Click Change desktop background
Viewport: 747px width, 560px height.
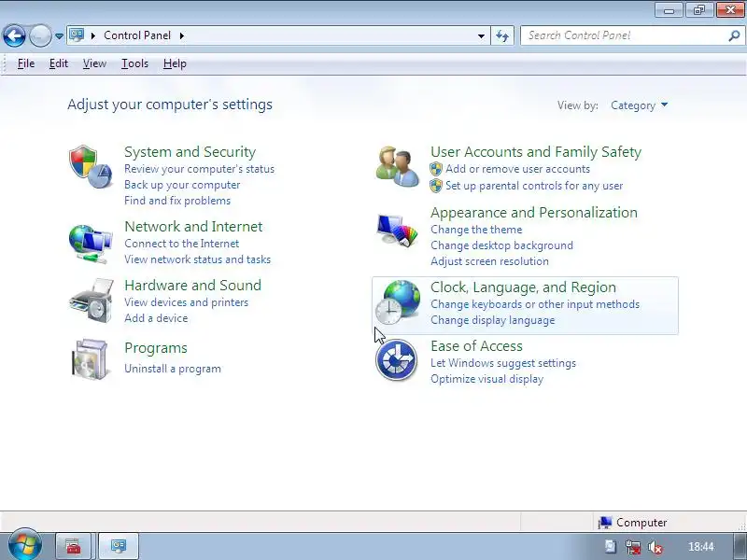tap(501, 245)
